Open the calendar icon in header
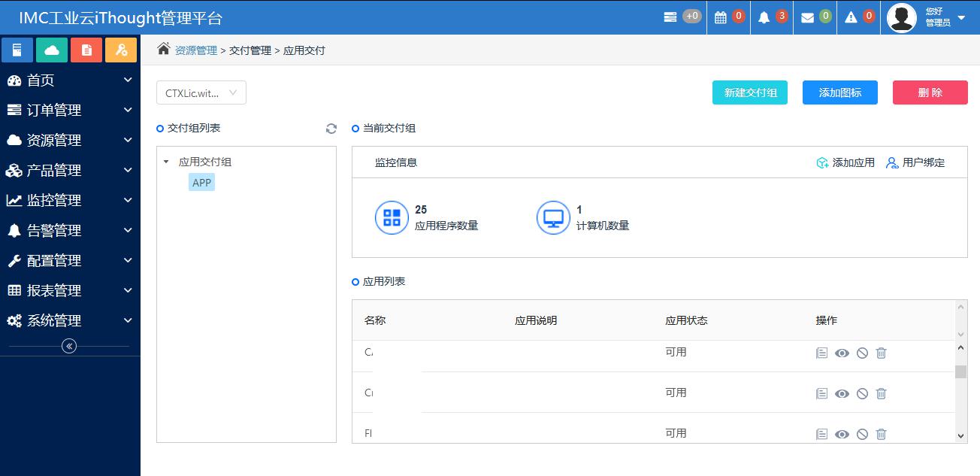This screenshot has height=476, width=980. [721, 17]
